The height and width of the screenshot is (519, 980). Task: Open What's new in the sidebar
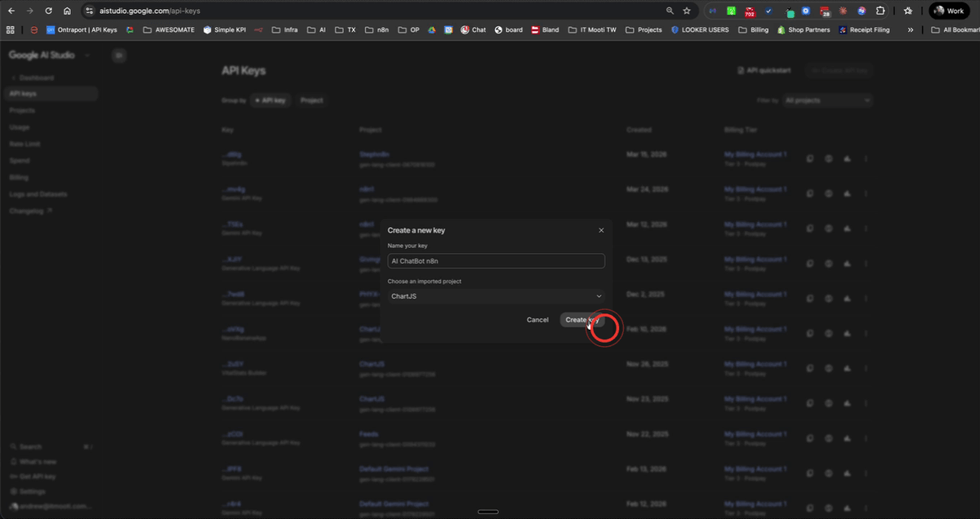point(33,462)
